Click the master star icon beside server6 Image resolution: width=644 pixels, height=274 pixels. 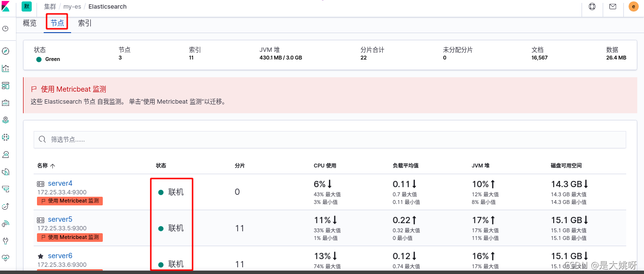click(x=41, y=256)
